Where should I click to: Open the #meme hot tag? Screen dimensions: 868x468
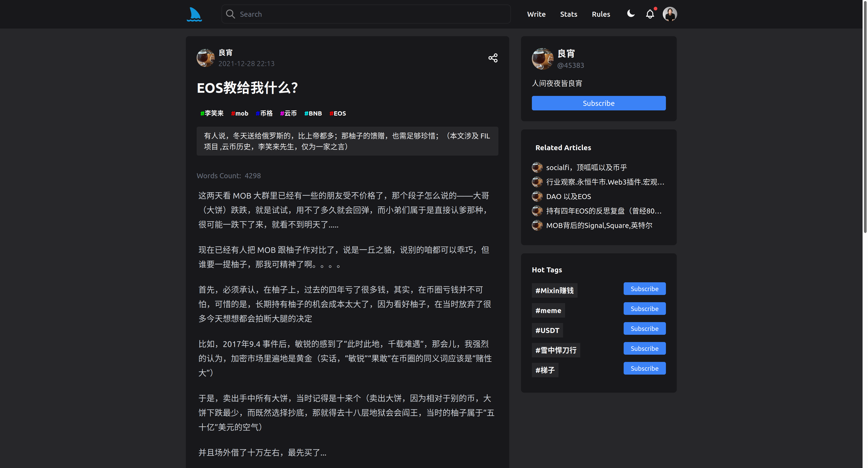pos(548,311)
